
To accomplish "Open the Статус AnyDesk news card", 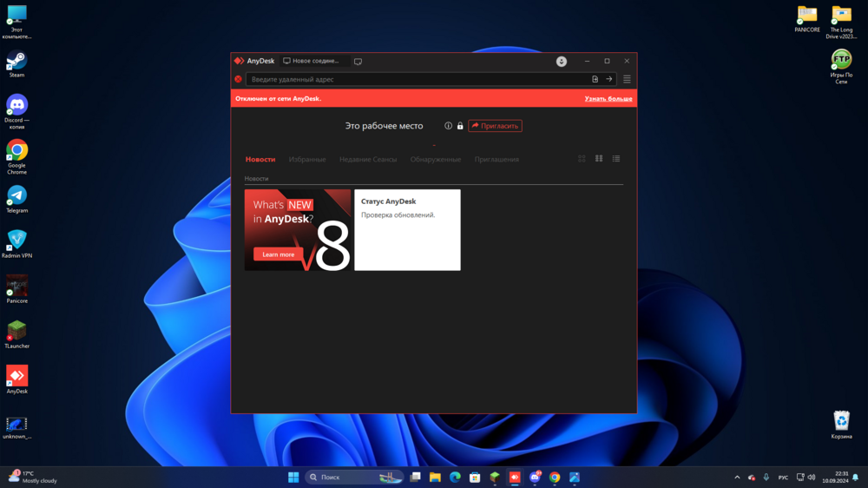I will pos(407,230).
